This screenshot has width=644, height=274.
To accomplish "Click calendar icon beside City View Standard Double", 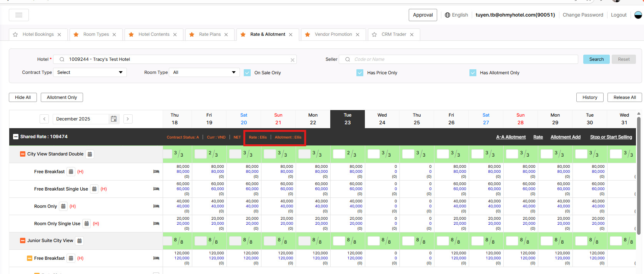I will pos(90,154).
